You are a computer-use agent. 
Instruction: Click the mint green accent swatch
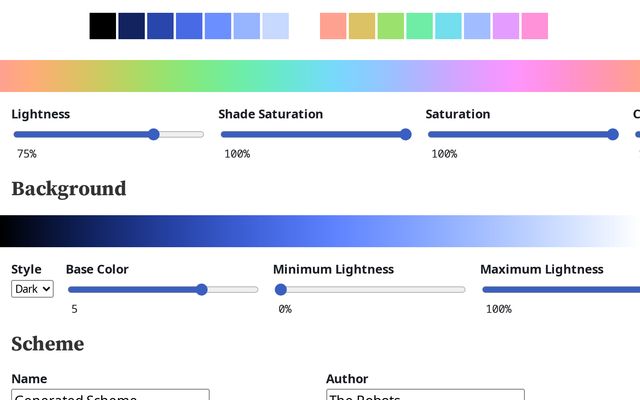[420, 26]
